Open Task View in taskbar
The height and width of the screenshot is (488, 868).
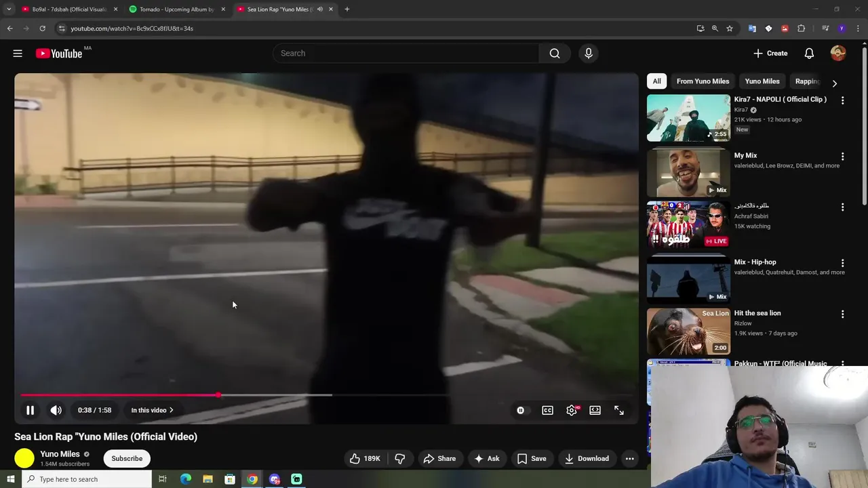163,479
